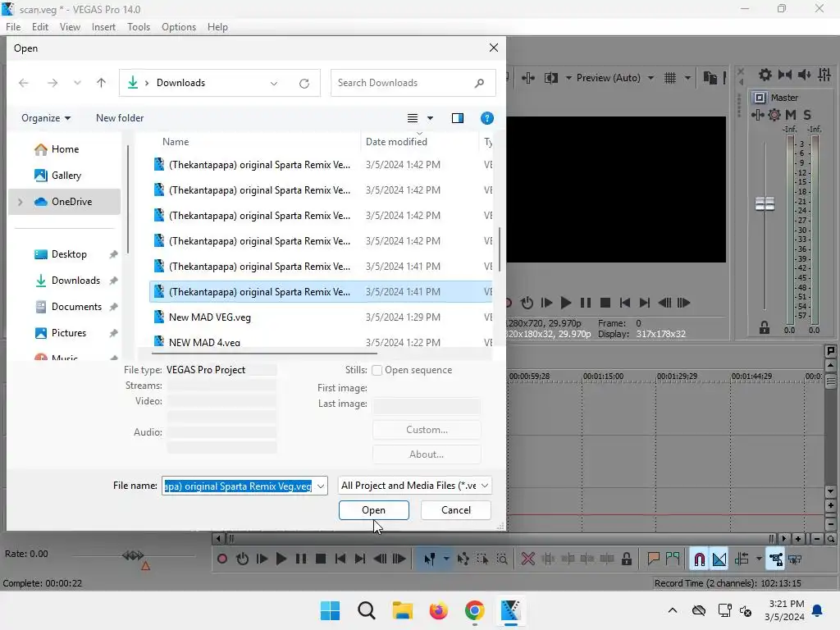The height and width of the screenshot is (630, 840).
Task: Open the Auto Ripple mode dropdown
Action: (x=759, y=559)
